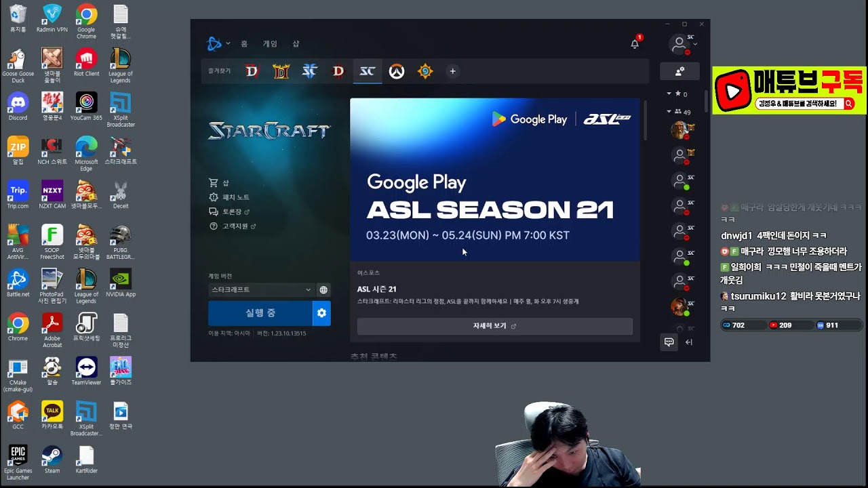Viewport: 868px width, 488px height.
Task: Add a game to favorites bar
Action: point(452,71)
